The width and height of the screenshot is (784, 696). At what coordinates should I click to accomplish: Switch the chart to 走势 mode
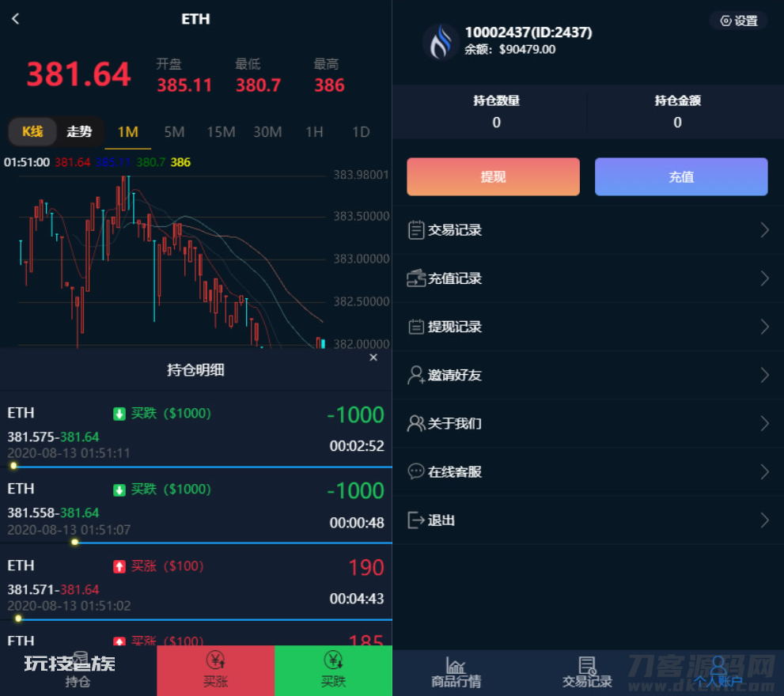[x=79, y=131]
